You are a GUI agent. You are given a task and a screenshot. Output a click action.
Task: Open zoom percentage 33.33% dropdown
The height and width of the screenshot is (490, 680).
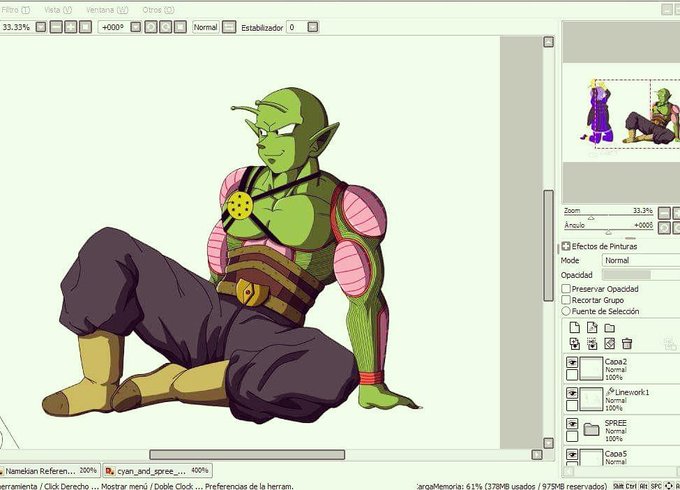[x=41, y=27]
